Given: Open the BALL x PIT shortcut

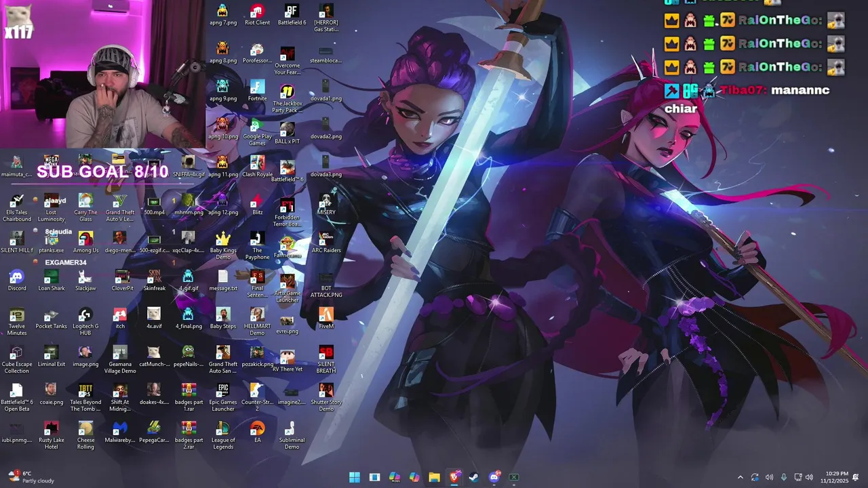Looking at the screenshot, I should coord(287,134).
